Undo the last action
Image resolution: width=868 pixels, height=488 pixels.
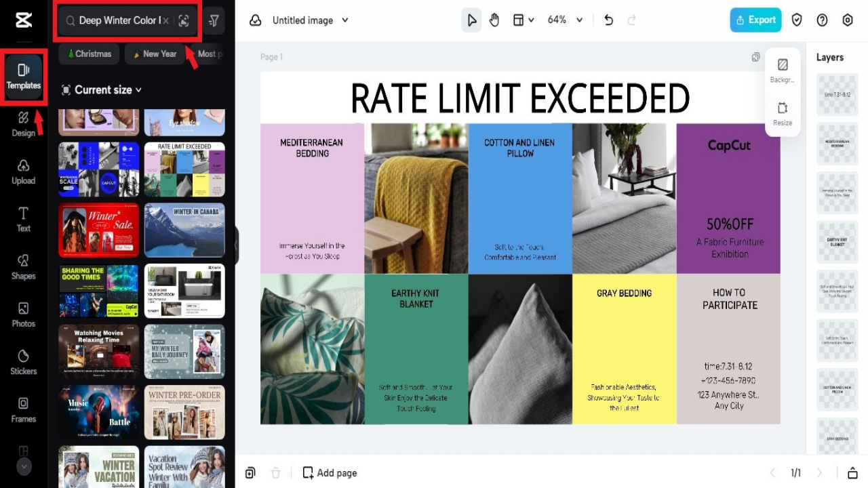pos(608,20)
